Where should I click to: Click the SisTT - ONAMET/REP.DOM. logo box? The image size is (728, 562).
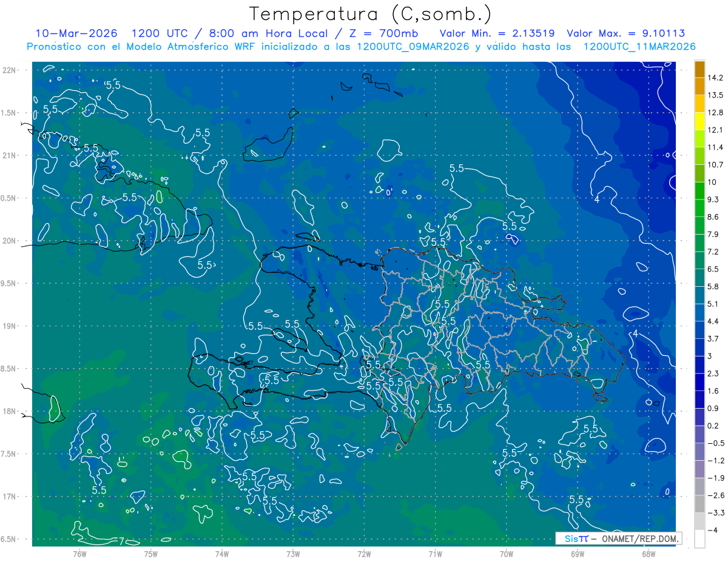[618, 538]
